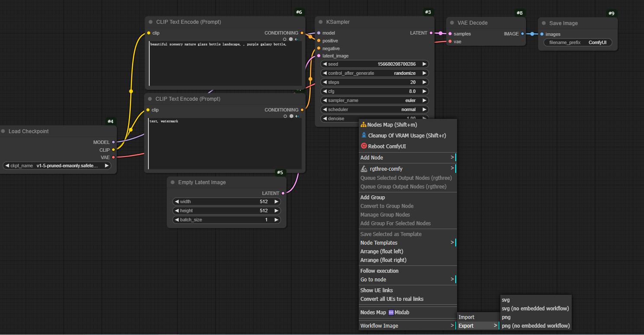Click the speaker icon on the negative prompt node
The width and height of the screenshot is (644, 335).
[297, 116]
